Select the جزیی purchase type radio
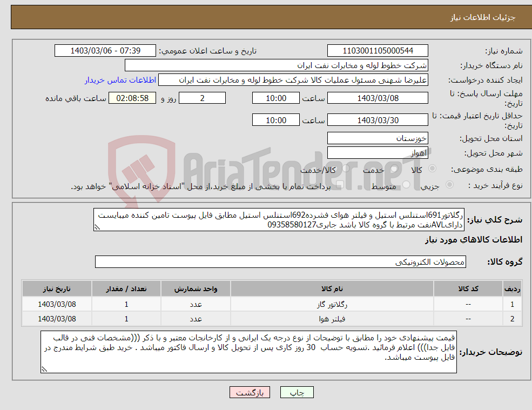Image resolution: width=532 pixels, height=410 pixels. [449, 185]
